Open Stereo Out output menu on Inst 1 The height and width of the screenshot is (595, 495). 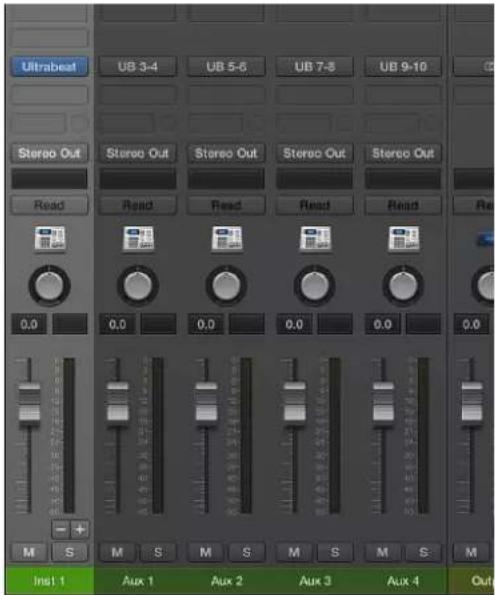coord(49,153)
